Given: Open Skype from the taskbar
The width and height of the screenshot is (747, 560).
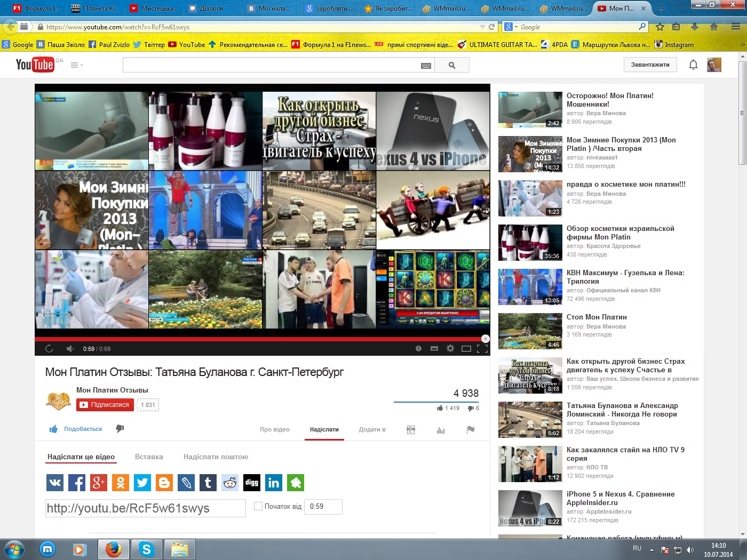Looking at the screenshot, I should 146,549.
